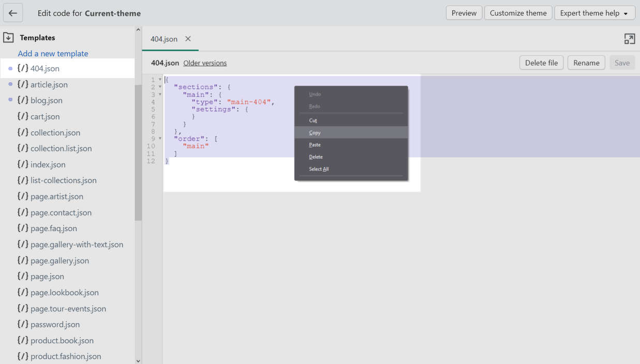
Task: Open list-collections.json template
Action: pos(64,180)
